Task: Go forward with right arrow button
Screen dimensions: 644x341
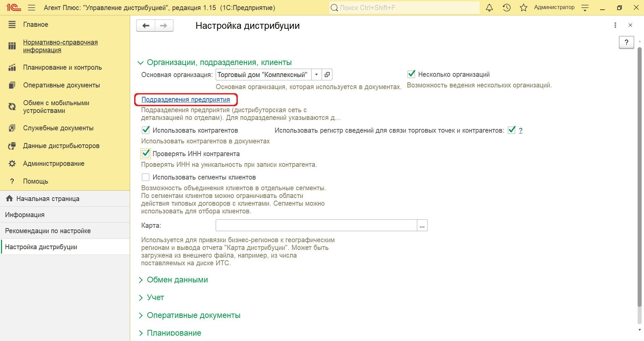Action: (x=164, y=25)
